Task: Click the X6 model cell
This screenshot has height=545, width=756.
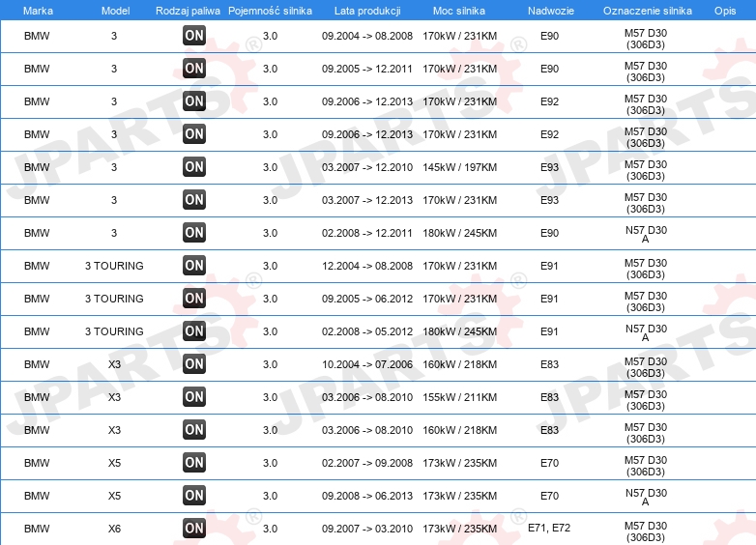Action: [x=114, y=529]
